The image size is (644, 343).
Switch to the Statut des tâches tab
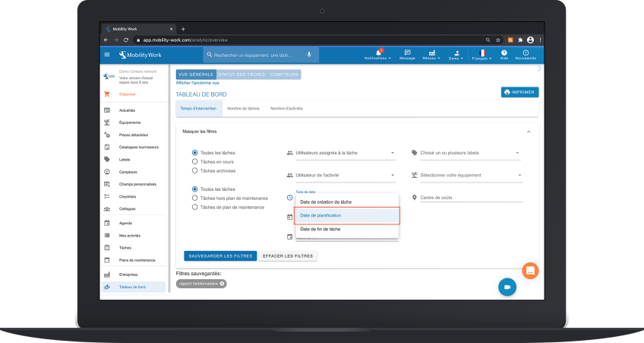pos(242,75)
